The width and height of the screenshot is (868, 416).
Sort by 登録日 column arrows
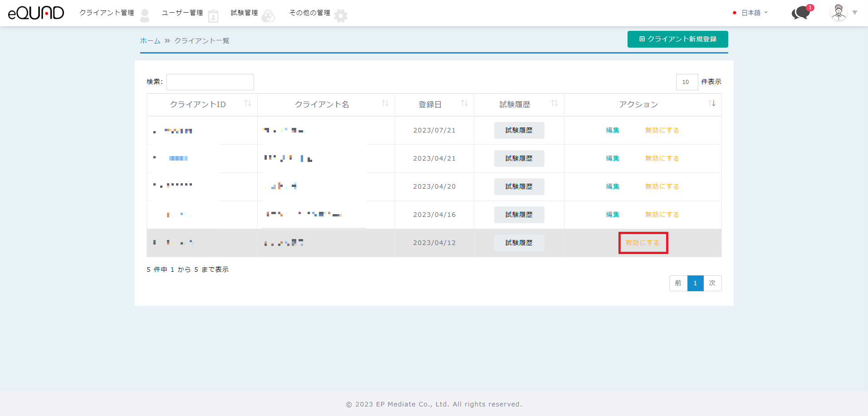tap(464, 103)
